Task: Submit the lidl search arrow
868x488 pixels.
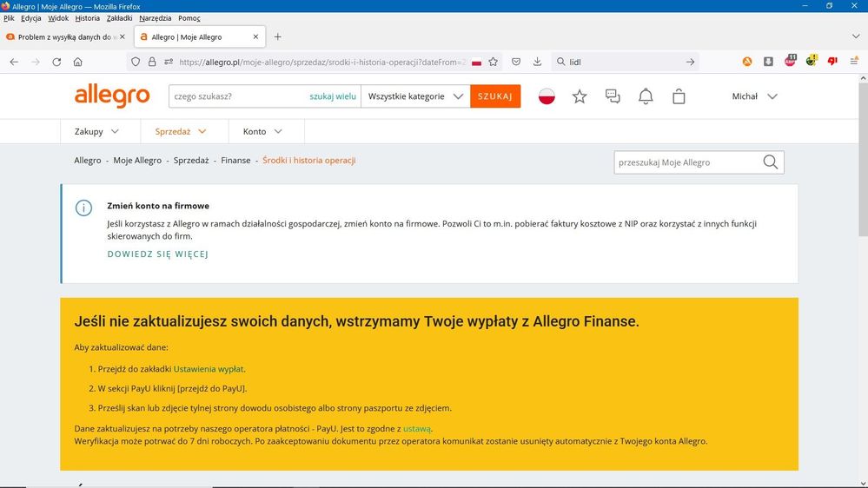Action: coord(690,62)
